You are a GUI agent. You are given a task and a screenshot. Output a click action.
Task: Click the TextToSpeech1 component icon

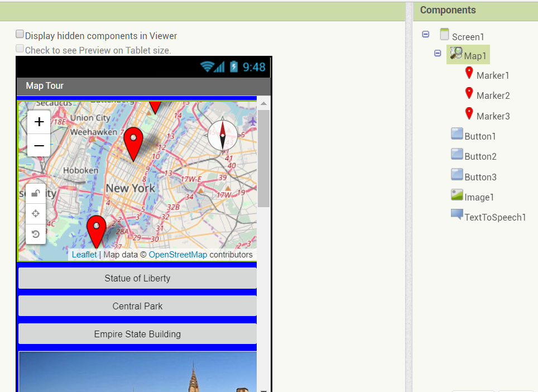[457, 214]
